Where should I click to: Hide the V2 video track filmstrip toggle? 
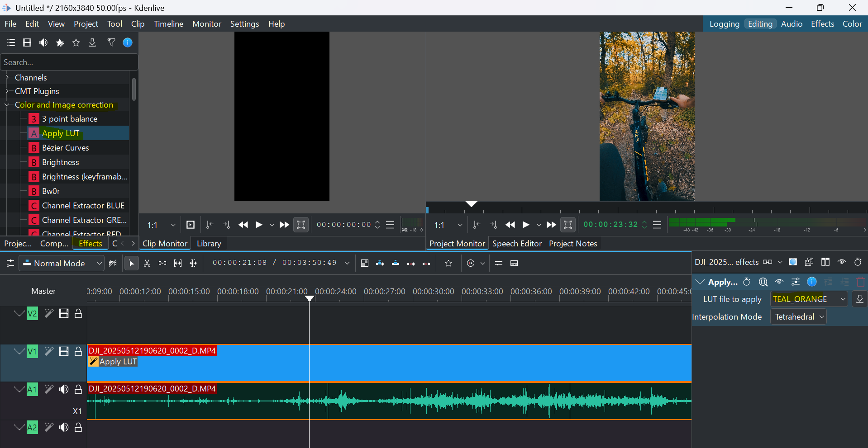tap(64, 314)
